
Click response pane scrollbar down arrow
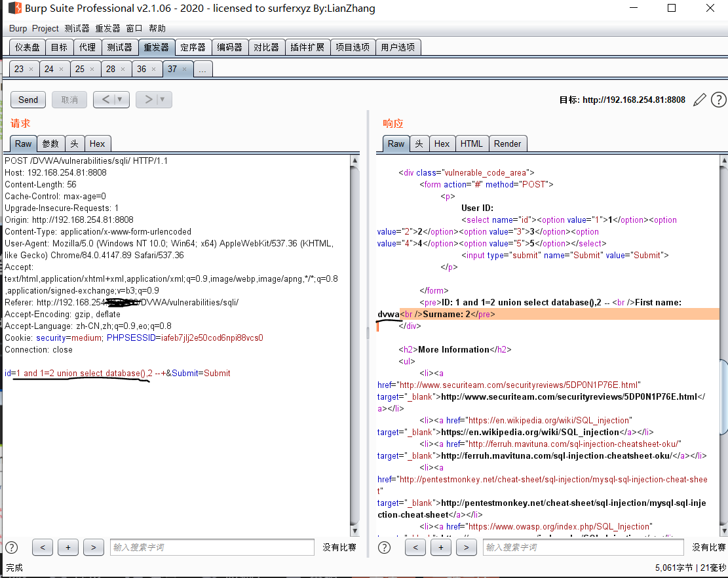click(x=724, y=531)
